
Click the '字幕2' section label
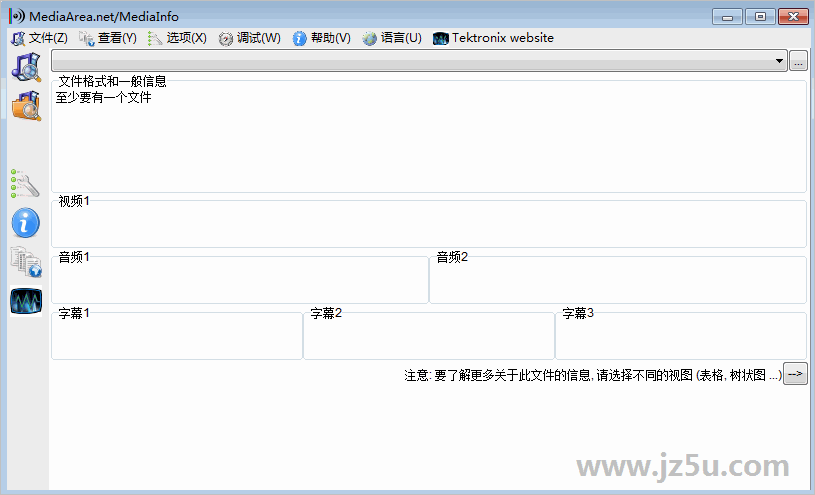(326, 313)
